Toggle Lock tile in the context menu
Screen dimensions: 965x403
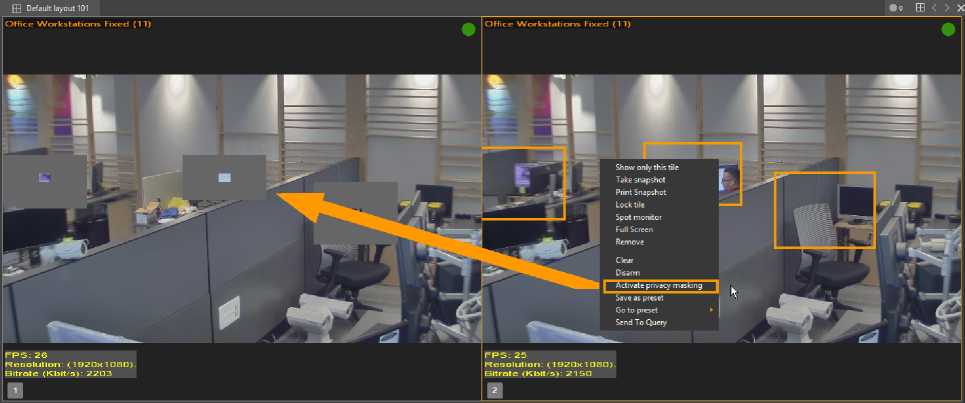click(630, 205)
